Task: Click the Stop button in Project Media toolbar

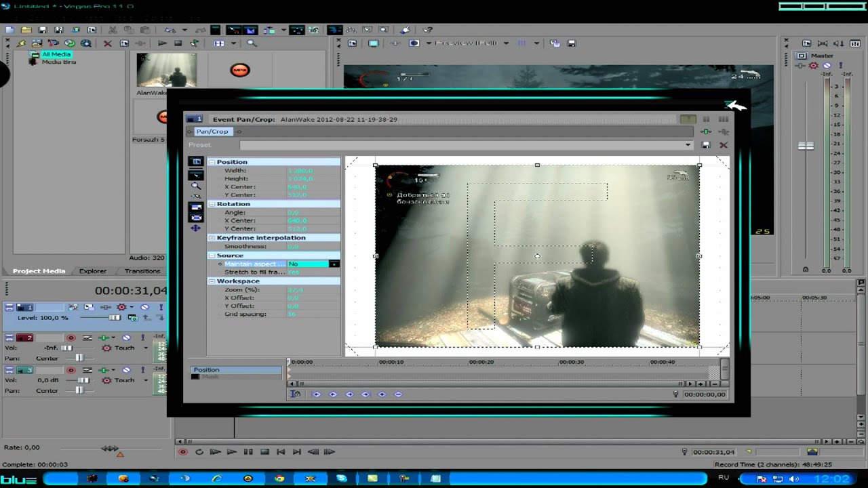Action: 178,43
